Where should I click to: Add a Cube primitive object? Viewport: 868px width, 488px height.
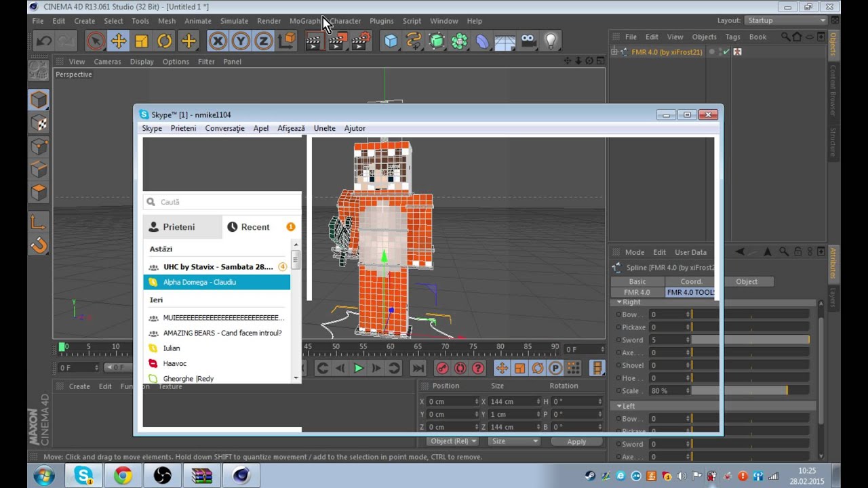tap(391, 41)
